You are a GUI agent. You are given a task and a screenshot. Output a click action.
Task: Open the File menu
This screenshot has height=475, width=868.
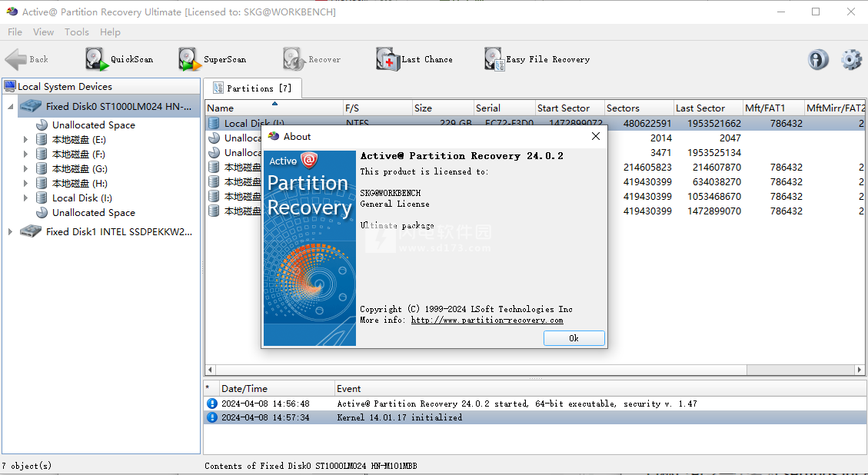pyautogui.click(x=15, y=32)
